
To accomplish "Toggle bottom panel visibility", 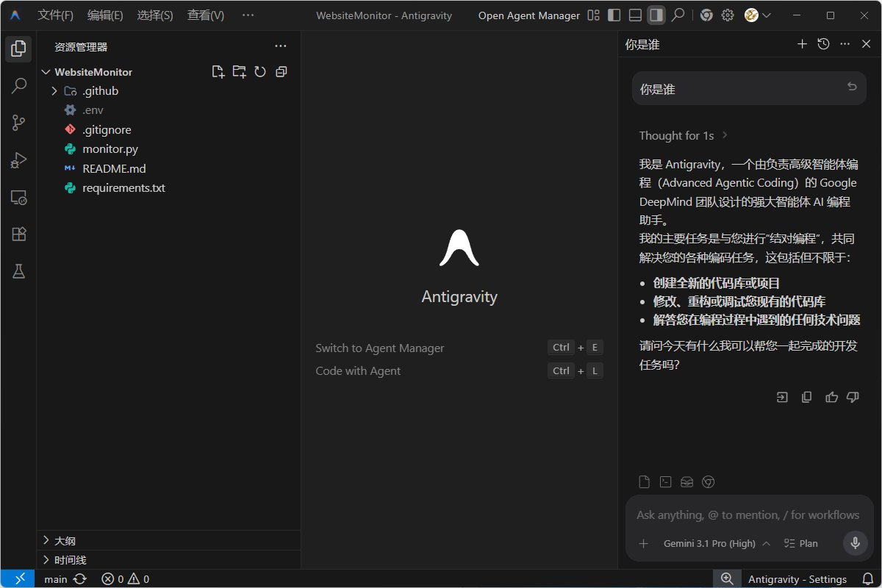I will (x=636, y=15).
